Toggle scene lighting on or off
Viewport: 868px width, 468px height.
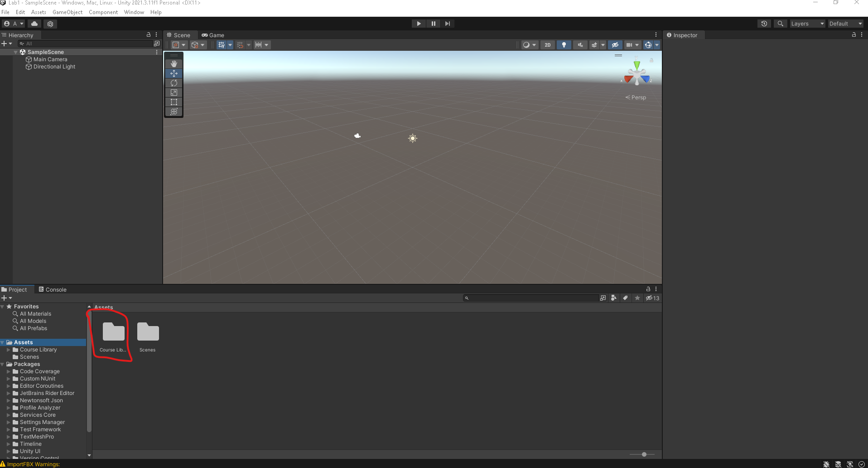[564, 45]
